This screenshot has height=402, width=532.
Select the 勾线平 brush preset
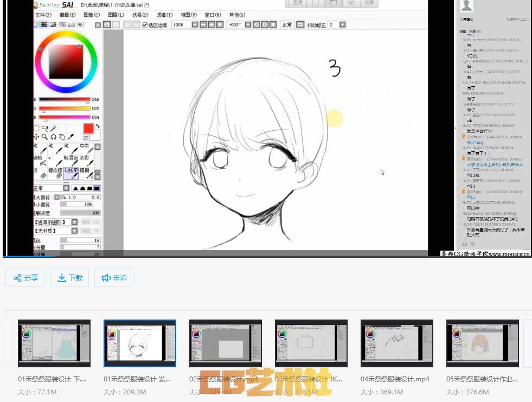(71, 173)
